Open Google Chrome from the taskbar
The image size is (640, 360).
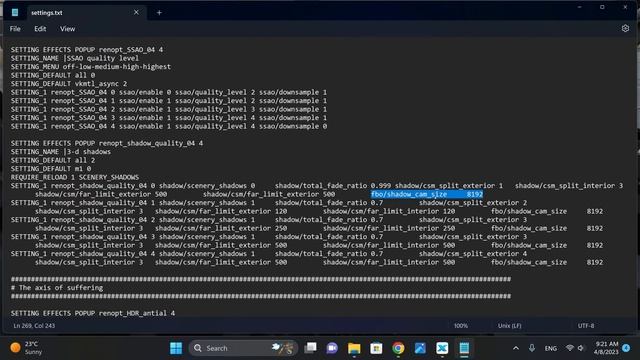coord(398,348)
